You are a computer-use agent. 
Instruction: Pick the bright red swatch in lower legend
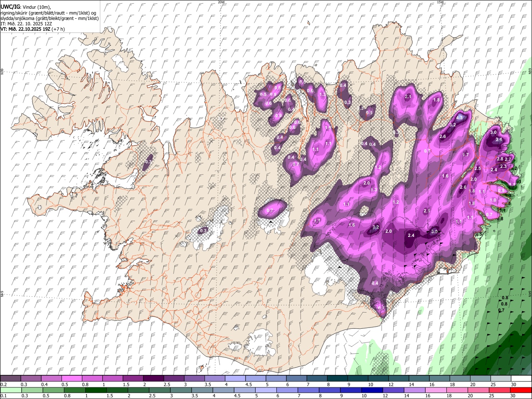522,390
